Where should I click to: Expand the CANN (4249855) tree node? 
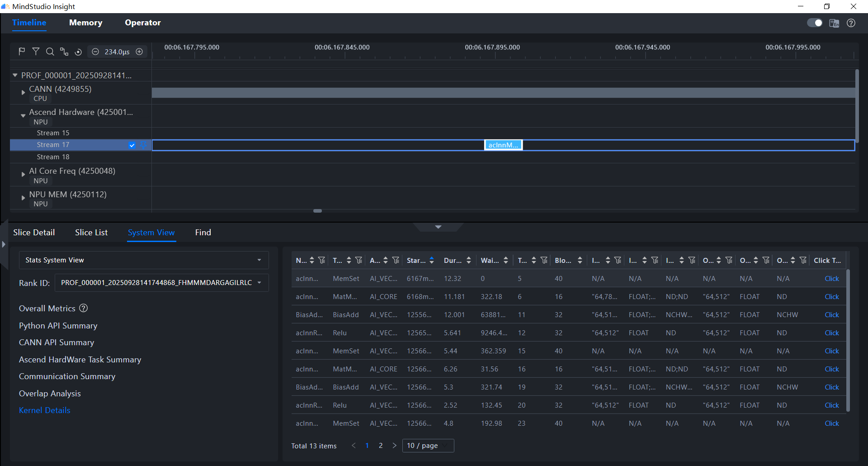click(x=23, y=92)
